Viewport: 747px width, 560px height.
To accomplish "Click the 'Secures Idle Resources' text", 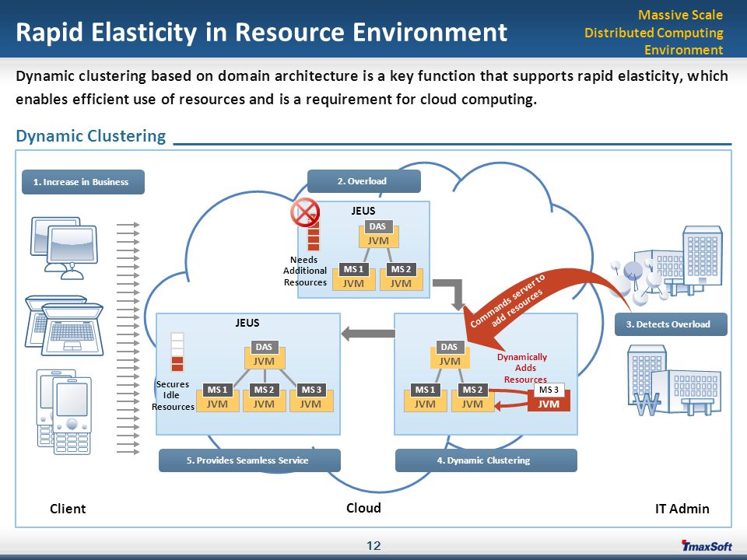I will (173, 395).
